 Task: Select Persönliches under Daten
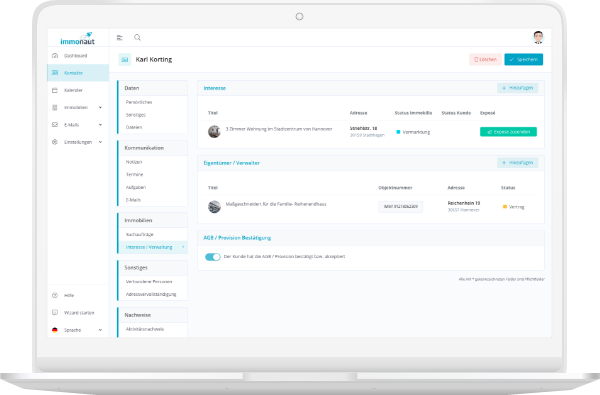pos(139,102)
